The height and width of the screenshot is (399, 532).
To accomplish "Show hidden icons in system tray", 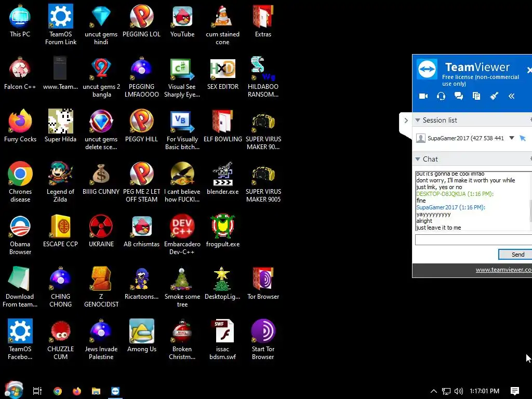I will pos(434,391).
